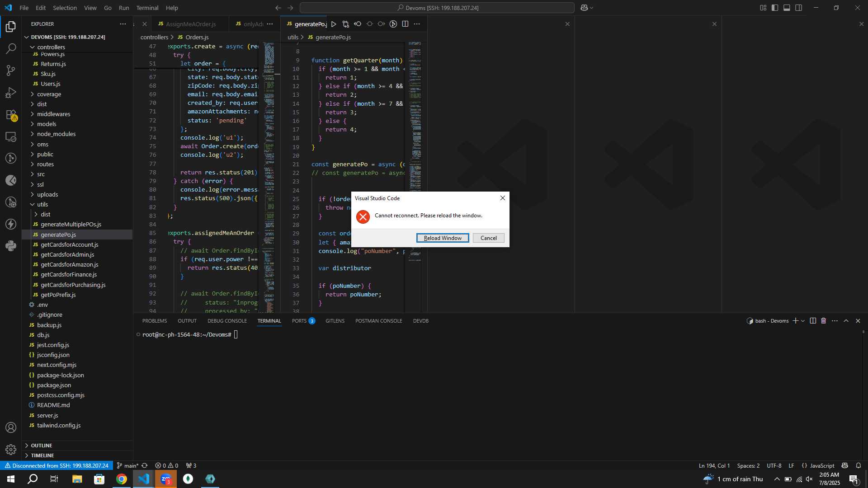The width and height of the screenshot is (868, 488).
Task: Change the JavaScript language mode
Action: click(x=822, y=465)
